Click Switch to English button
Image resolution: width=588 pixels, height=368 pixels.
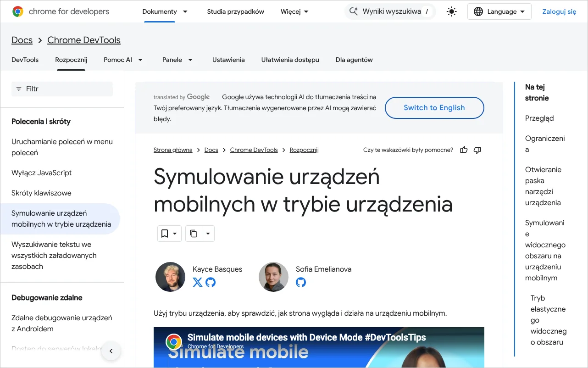pyautogui.click(x=434, y=108)
